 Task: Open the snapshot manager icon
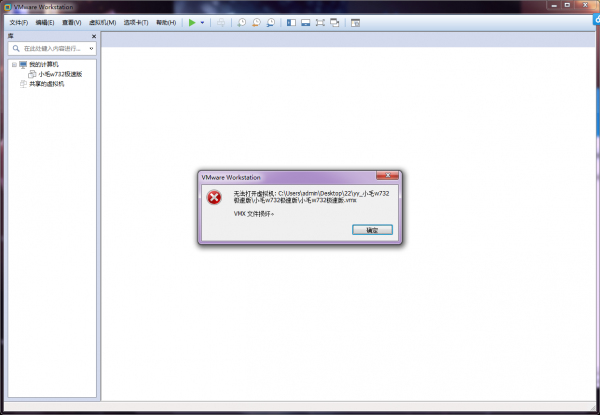click(x=271, y=23)
